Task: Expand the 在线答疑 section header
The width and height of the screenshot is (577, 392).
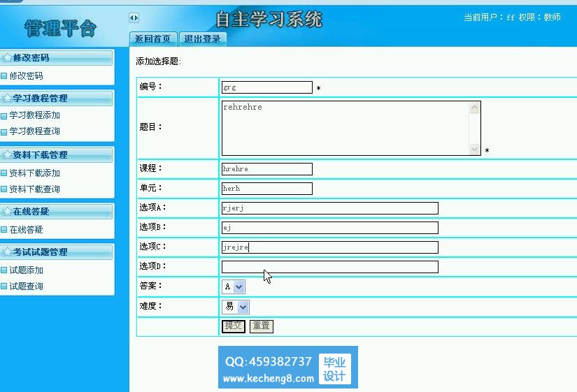Action: pos(57,212)
